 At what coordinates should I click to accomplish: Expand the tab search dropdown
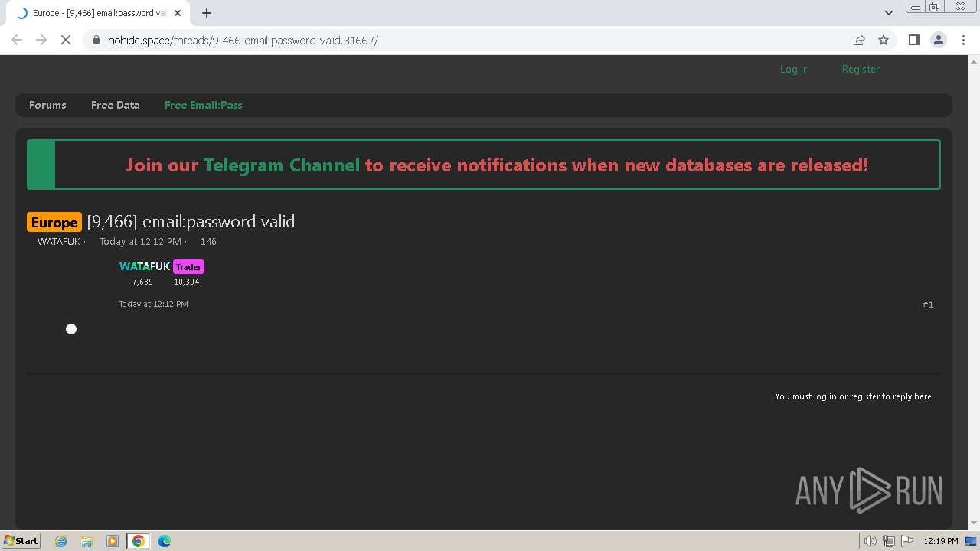[889, 13]
